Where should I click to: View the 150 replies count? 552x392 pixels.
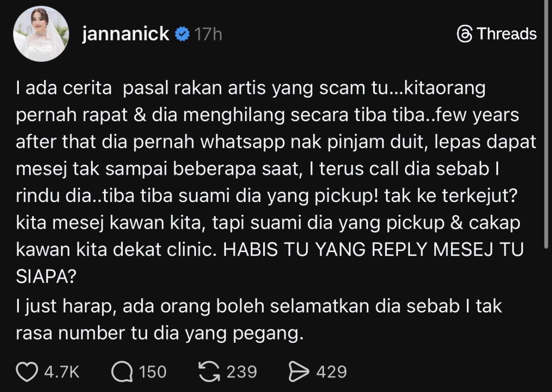pos(153,372)
